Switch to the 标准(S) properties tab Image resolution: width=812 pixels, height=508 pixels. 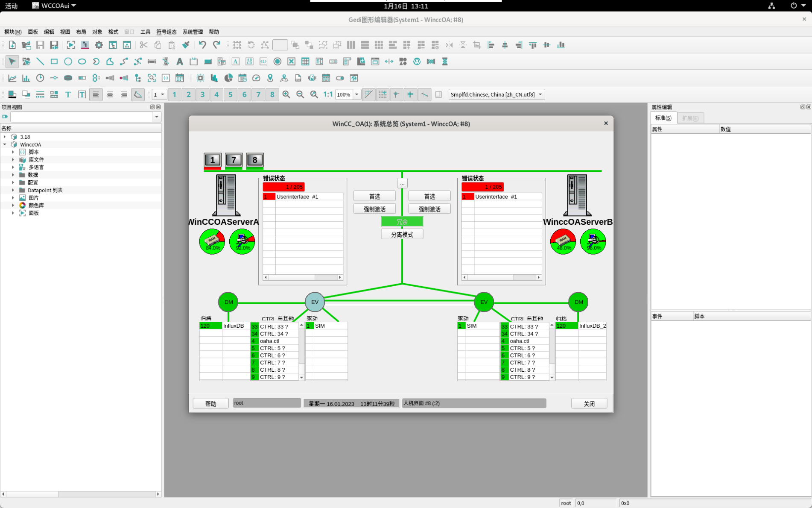[663, 118]
